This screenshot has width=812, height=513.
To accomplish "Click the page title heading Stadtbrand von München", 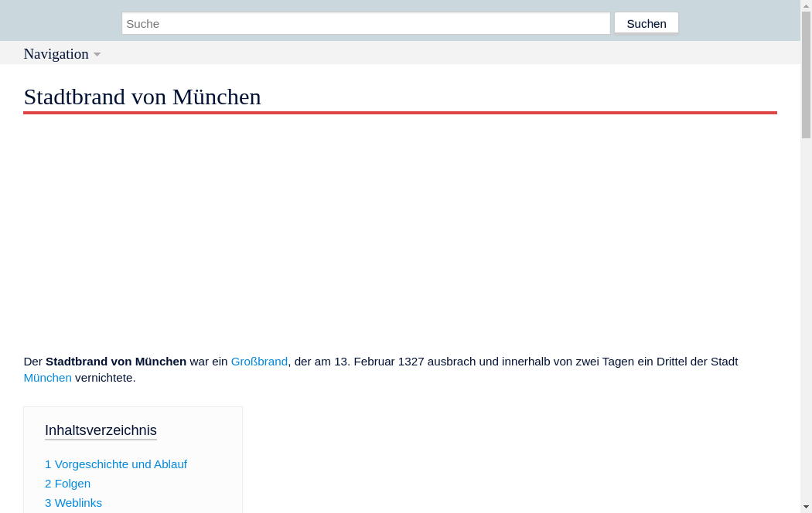I will [142, 97].
